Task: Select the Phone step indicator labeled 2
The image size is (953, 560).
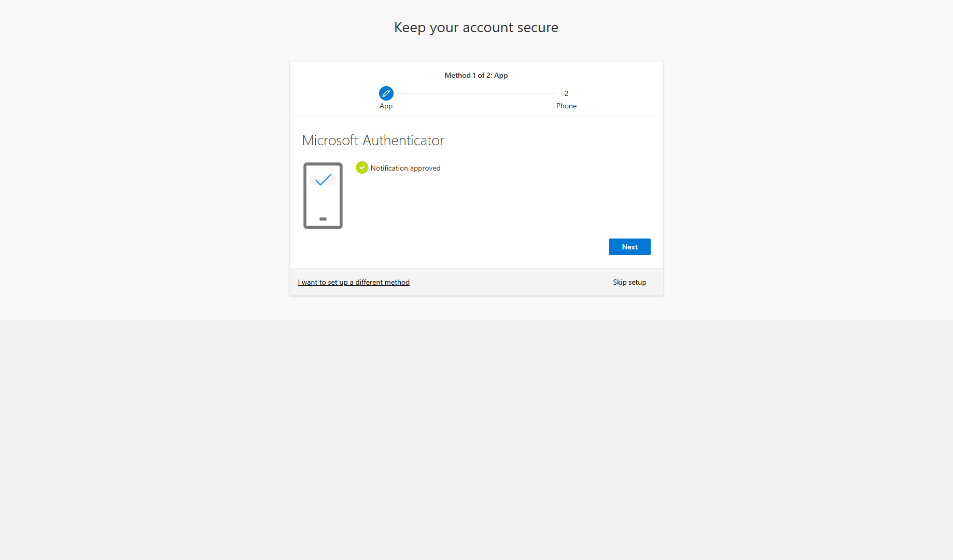Action: pos(566,93)
